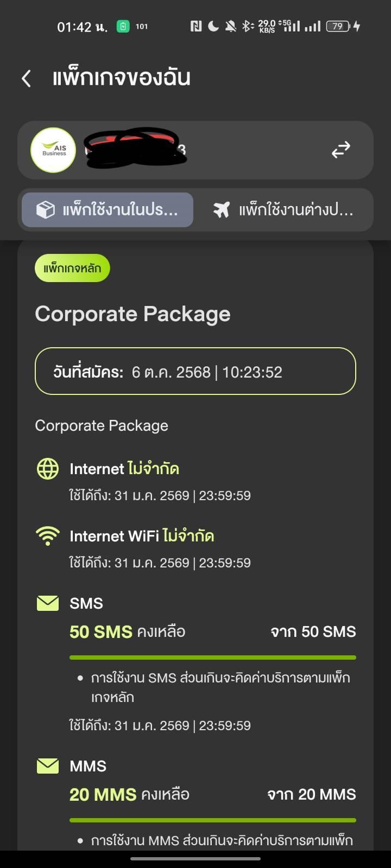
Task: Tap the back arrow icon
Action: (26, 79)
